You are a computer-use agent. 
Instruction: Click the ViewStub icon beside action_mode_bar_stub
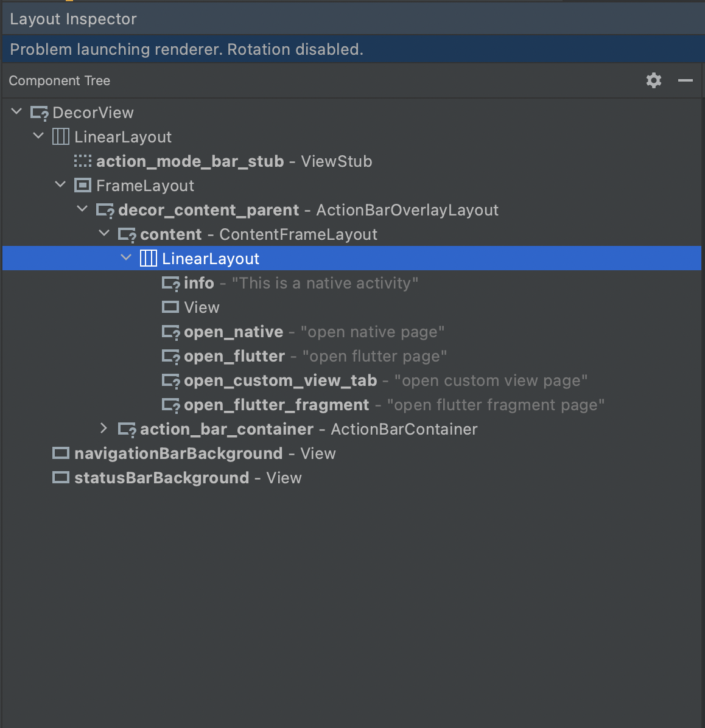click(82, 161)
